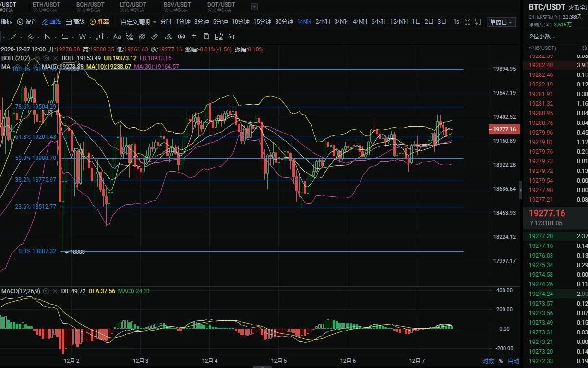Expand rectangle tool options arrow

tap(108, 37)
